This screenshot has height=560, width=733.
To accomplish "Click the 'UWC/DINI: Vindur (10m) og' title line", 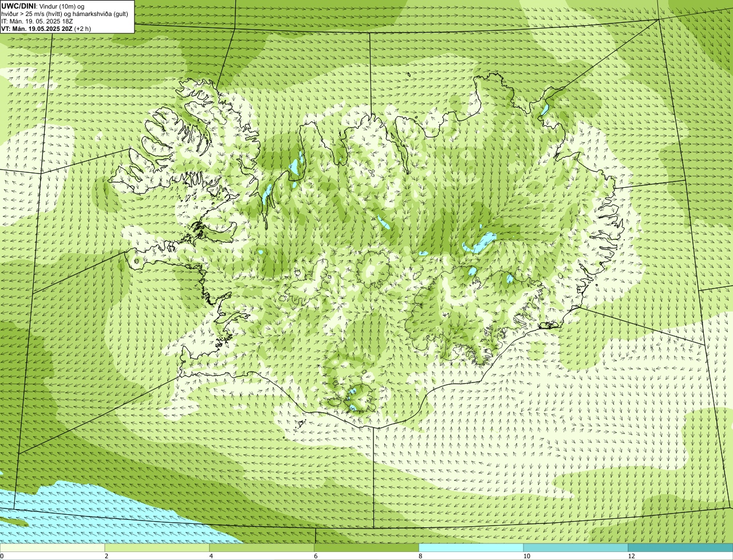I will pyautogui.click(x=43, y=6).
